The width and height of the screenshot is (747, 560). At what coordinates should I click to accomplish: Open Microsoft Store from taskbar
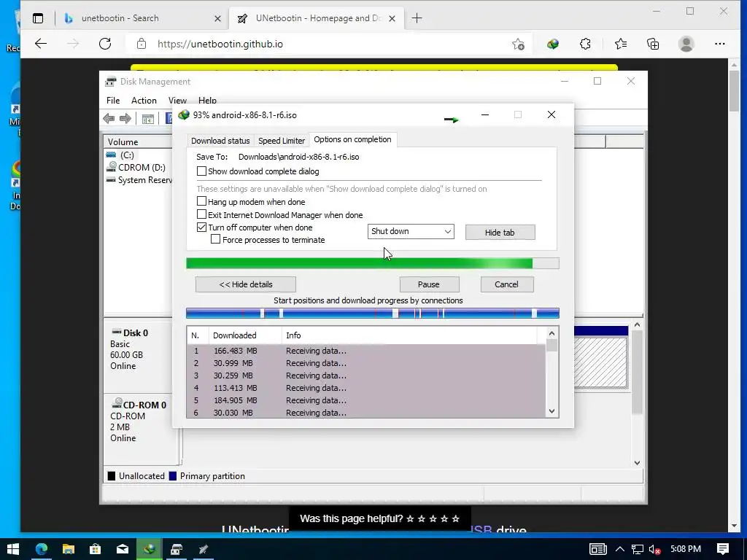(x=96, y=549)
